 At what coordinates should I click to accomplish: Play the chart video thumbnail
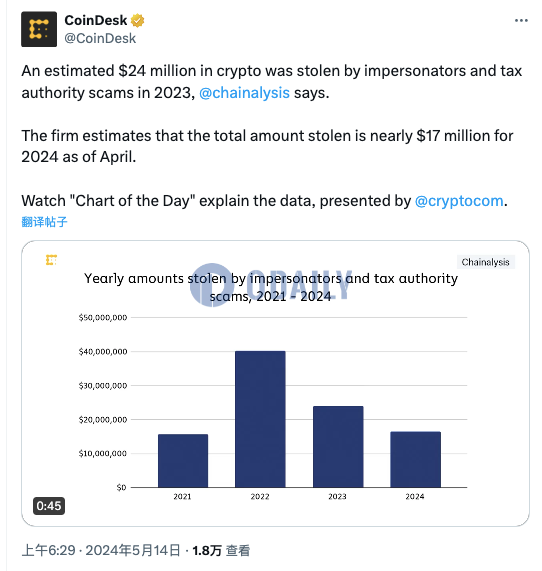275,383
